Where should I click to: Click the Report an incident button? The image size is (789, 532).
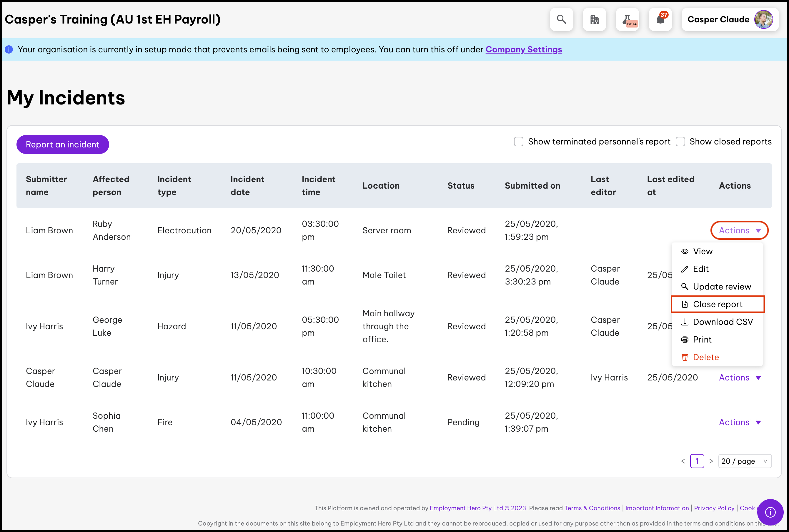(x=62, y=144)
